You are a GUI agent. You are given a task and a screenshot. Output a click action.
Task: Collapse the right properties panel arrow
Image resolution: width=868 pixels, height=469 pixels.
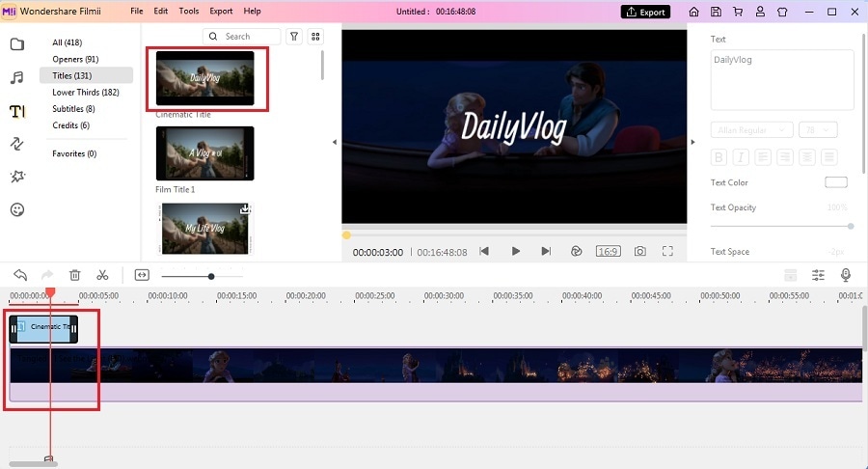click(x=693, y=142)
